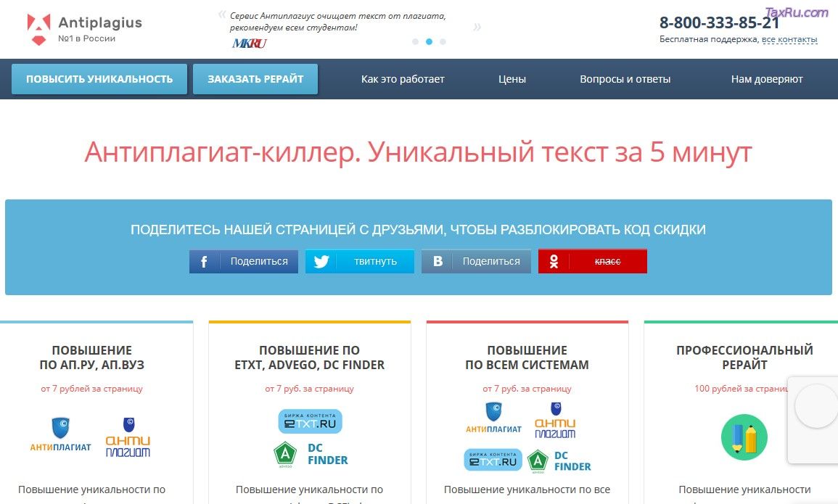
Task: Open the Цены menu item
Action: (x=512, y=79)
